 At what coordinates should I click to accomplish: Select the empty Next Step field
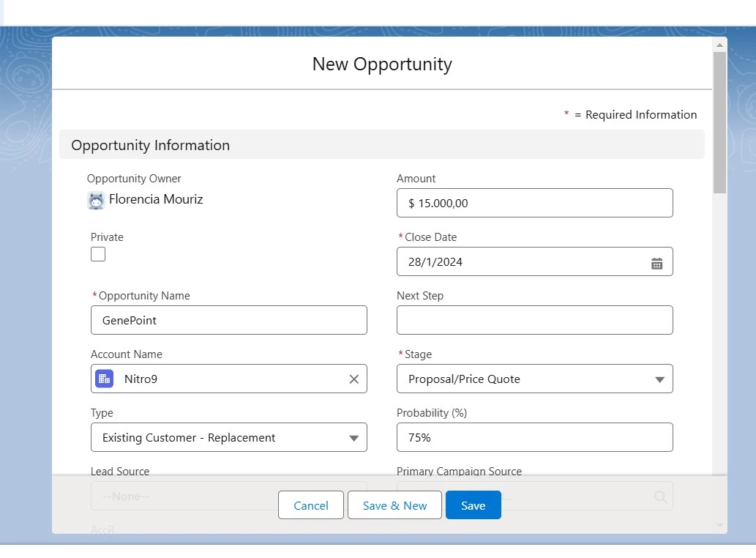pos(534,320)
